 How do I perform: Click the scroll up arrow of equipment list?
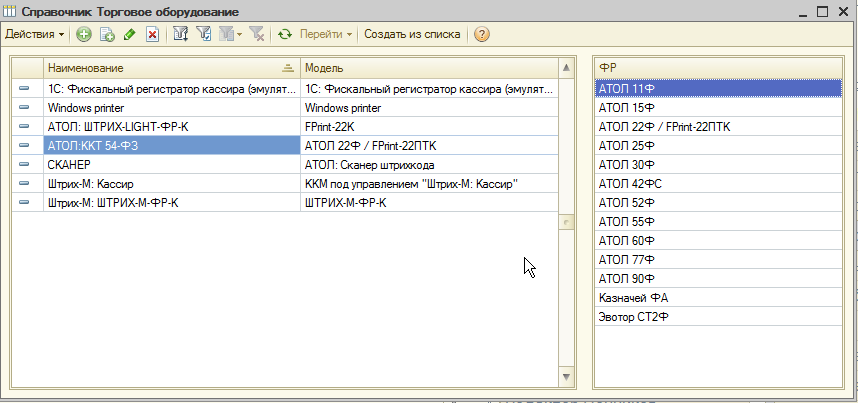tap(566, 68)
